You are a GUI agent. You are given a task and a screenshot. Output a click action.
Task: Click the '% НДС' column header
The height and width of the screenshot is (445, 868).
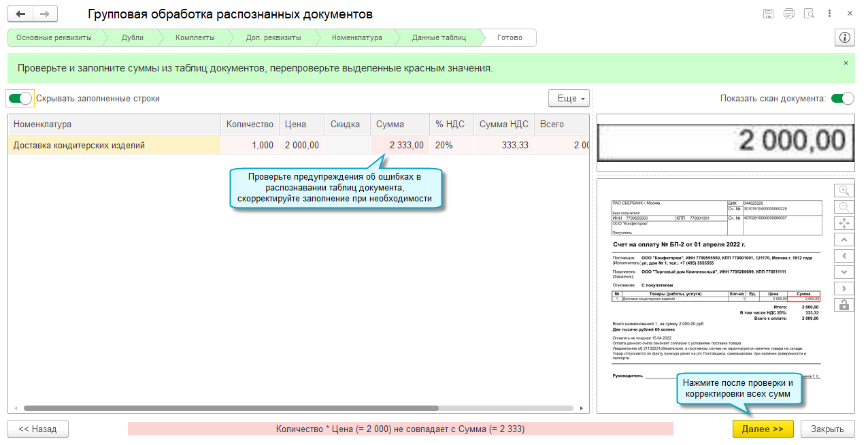pos(452,125)
